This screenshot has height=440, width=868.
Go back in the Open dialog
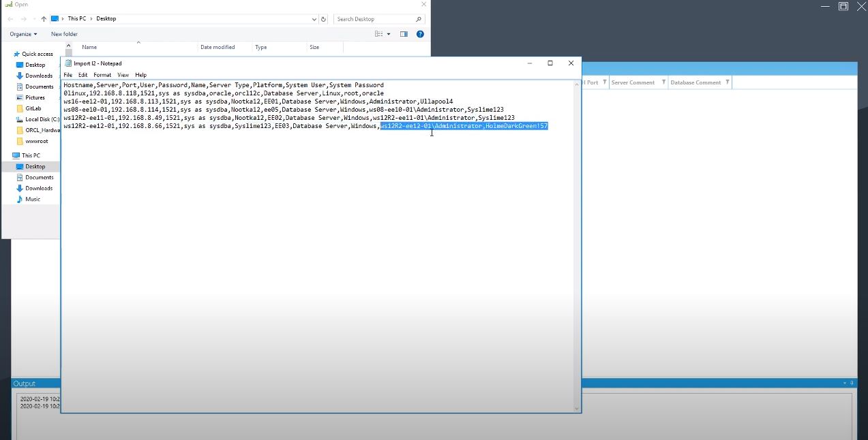[10, 19]
